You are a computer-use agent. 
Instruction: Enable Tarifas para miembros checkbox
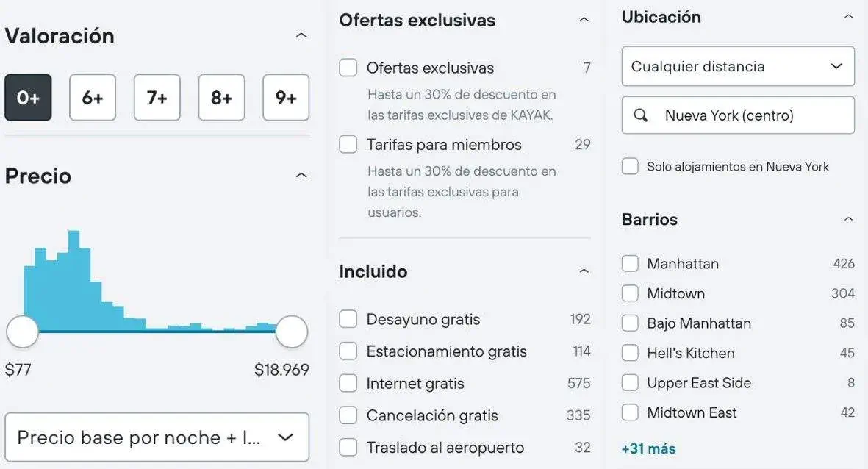[348, 144]
